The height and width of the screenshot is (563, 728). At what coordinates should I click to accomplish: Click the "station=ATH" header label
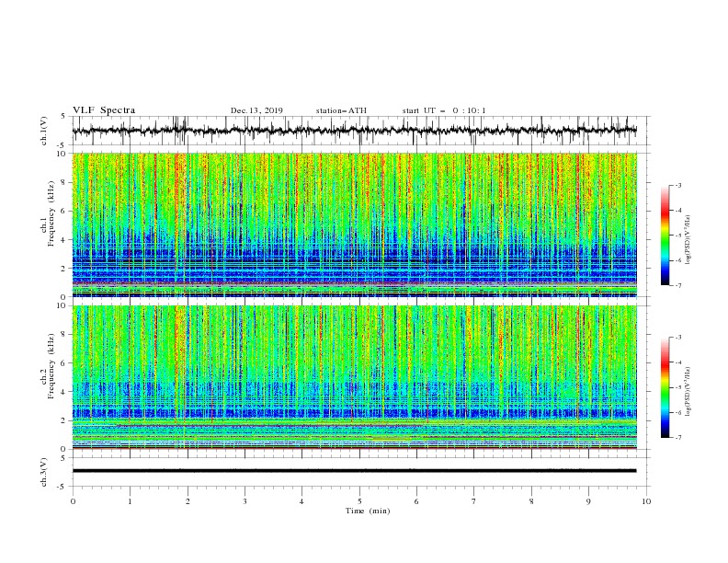[x=341, y=110]
